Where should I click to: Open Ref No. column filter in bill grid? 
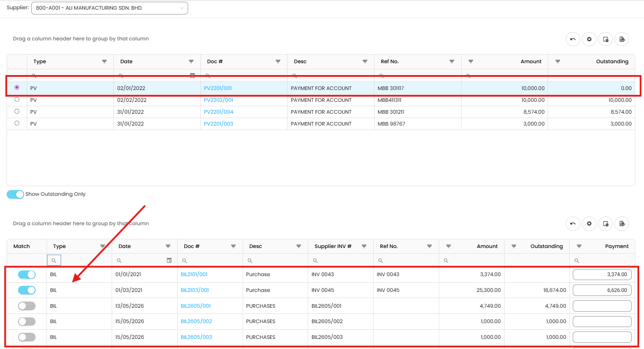429,246
